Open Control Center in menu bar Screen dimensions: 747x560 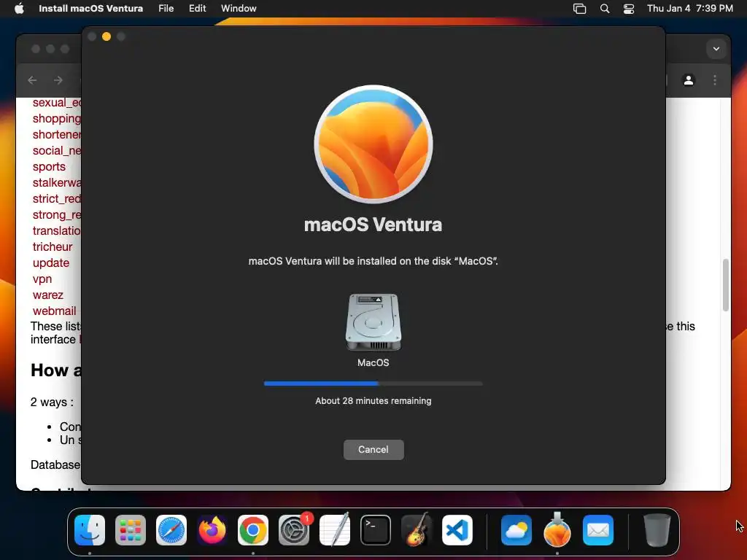629,9
